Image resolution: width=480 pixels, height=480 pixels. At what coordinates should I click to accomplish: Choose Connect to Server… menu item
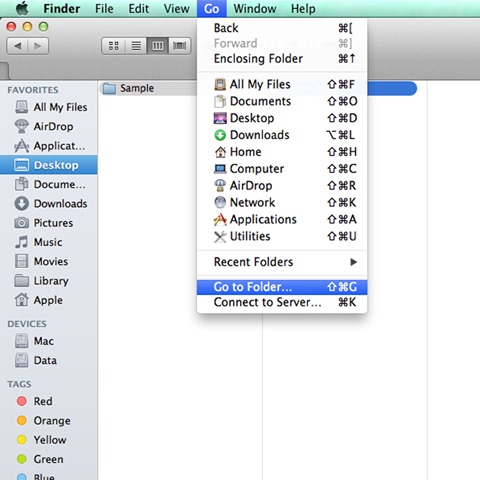pyautogui.click(x=282, y=302)
